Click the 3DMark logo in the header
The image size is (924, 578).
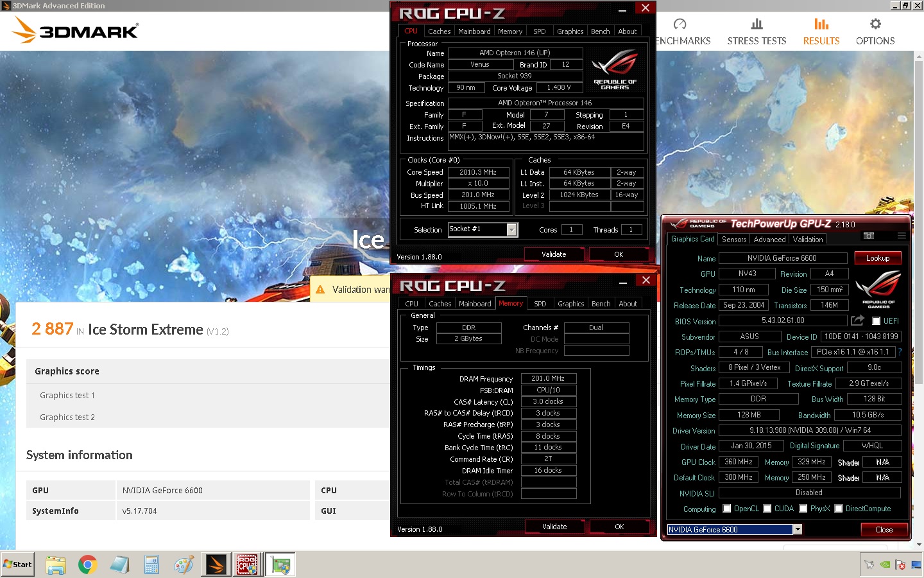[75, 30]
